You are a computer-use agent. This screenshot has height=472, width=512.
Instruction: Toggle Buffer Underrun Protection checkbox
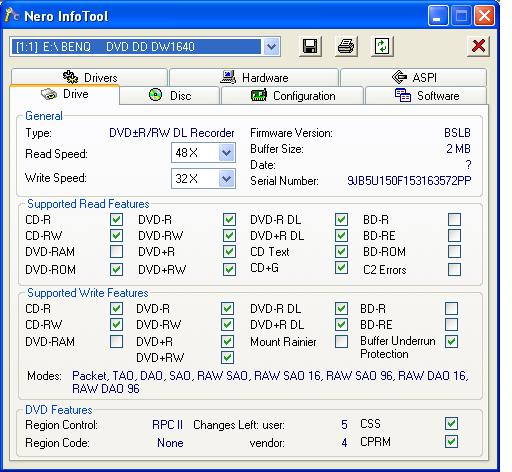coord(451,342)
